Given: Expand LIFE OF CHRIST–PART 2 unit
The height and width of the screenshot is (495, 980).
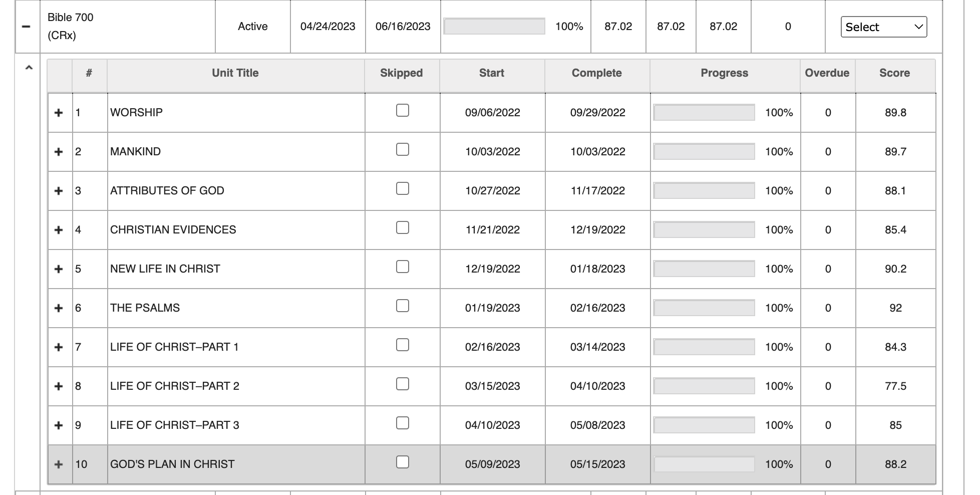Looking at the screenshot, I should [x=59, y=386].
